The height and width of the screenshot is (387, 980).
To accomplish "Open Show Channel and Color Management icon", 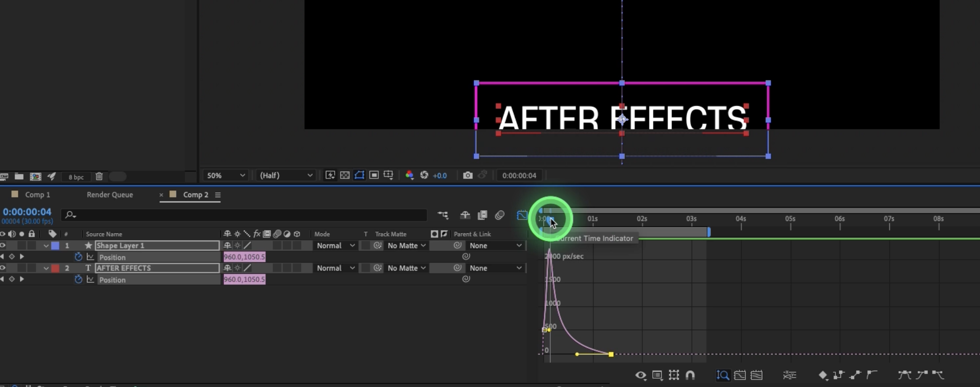I will click(409, 175).
